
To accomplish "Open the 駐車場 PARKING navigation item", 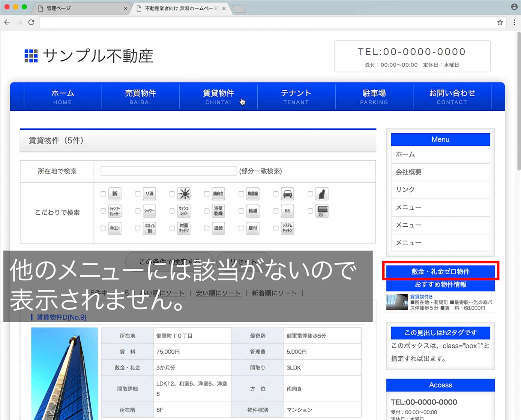I will [374, 97].
